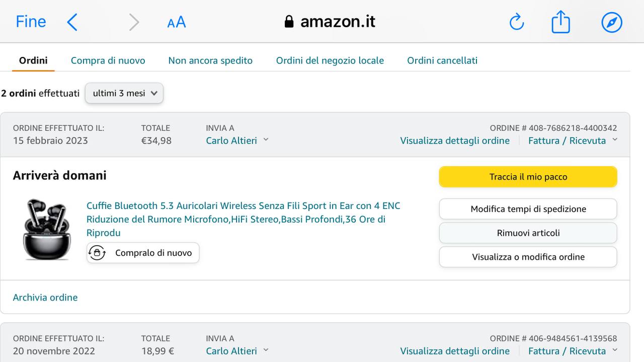Screen dimensions: 644x362
Task: Switch to the 'Compra di nuovo' tab
Action: pyautogui.click(x=108, y=60)
